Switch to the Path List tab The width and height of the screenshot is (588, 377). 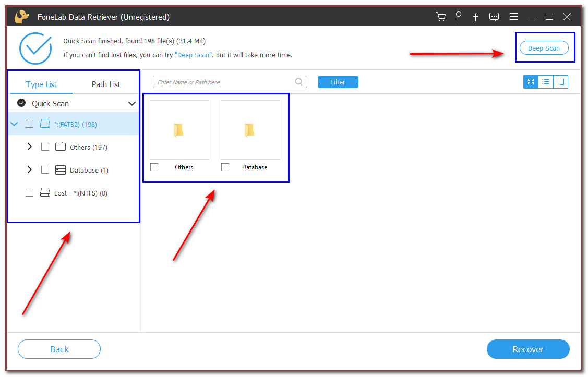click(x=106, y=84)
